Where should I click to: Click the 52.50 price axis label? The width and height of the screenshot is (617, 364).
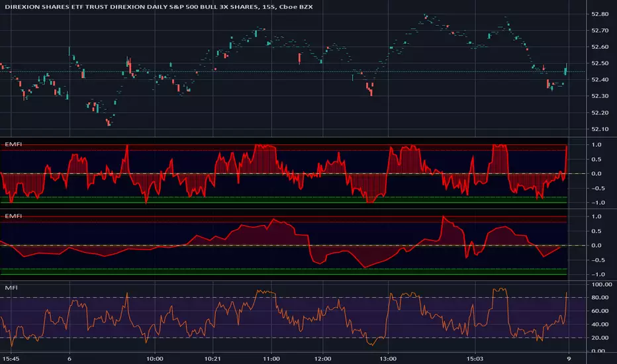[601, 64]
